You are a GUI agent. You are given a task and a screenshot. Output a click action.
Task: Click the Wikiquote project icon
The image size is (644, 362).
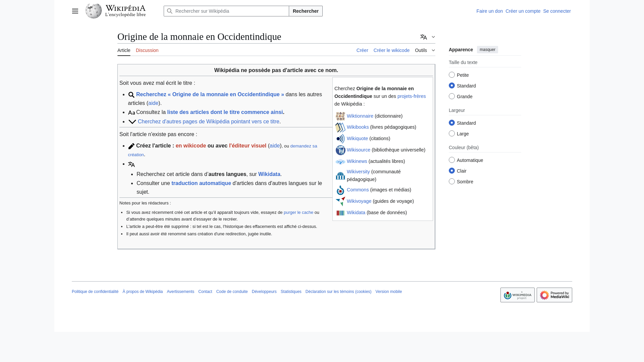[340, 139]
